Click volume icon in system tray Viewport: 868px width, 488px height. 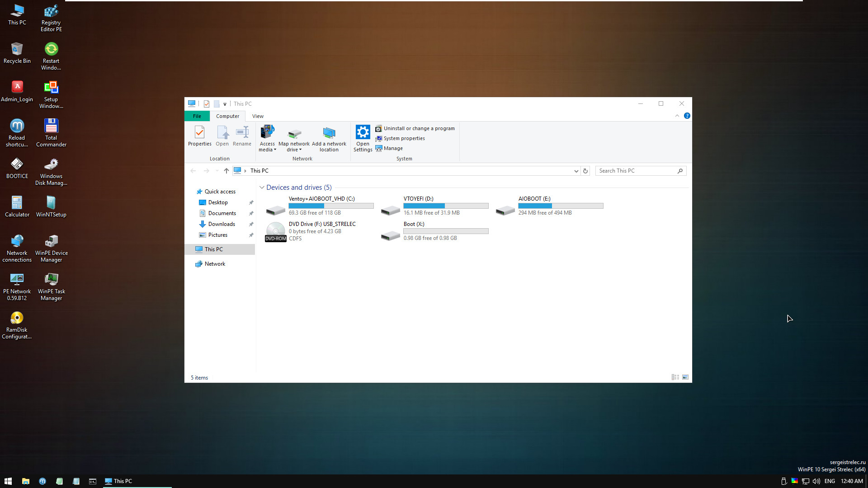coord(816,481)
